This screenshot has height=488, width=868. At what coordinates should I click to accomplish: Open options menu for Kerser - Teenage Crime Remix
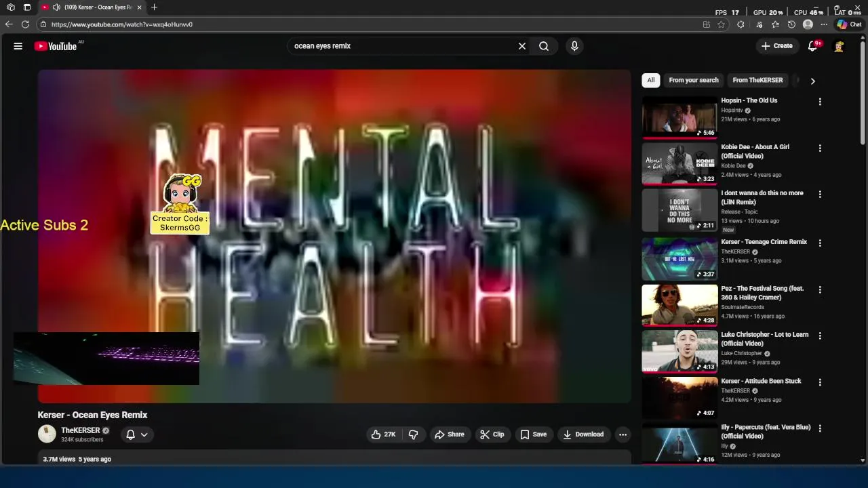[820, 243]
